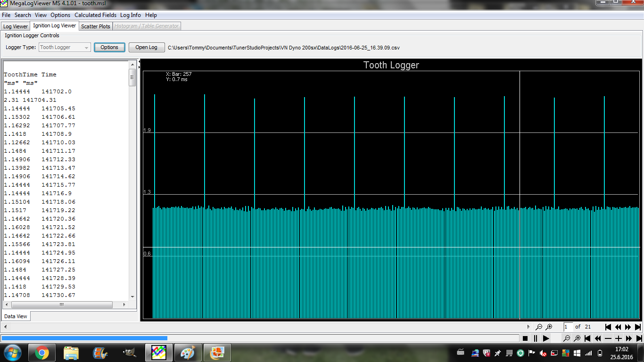The width and height of the screenshot is (644, 362).
Task: Open the Search menu
Action: point(23,15)
